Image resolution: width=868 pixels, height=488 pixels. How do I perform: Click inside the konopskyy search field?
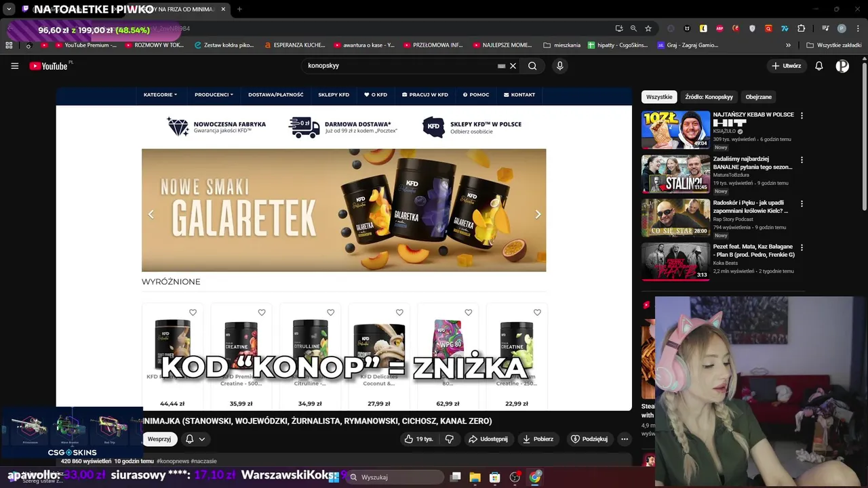point(400,66)
